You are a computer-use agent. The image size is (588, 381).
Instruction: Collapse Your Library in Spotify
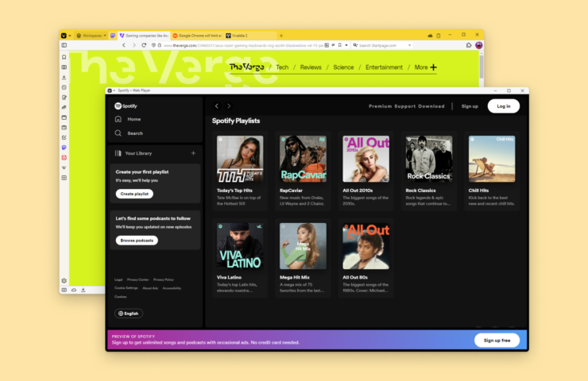133,153
